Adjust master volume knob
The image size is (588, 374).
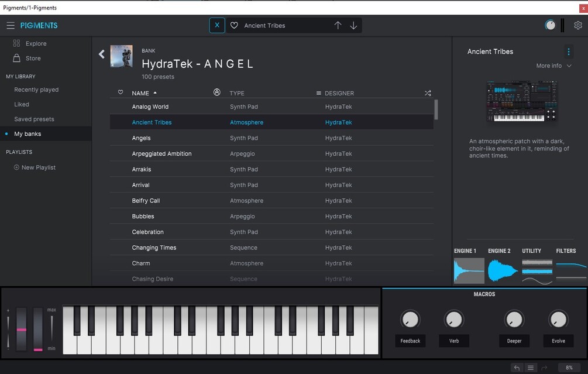[x=550, y=25]
